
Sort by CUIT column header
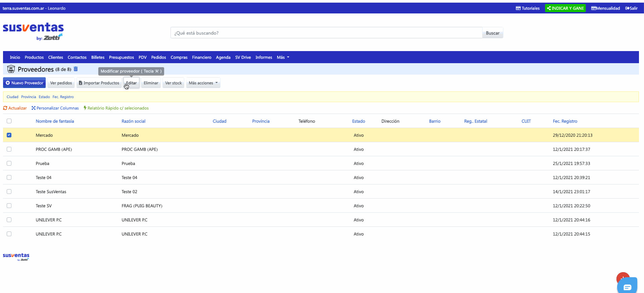coord(526,121)
